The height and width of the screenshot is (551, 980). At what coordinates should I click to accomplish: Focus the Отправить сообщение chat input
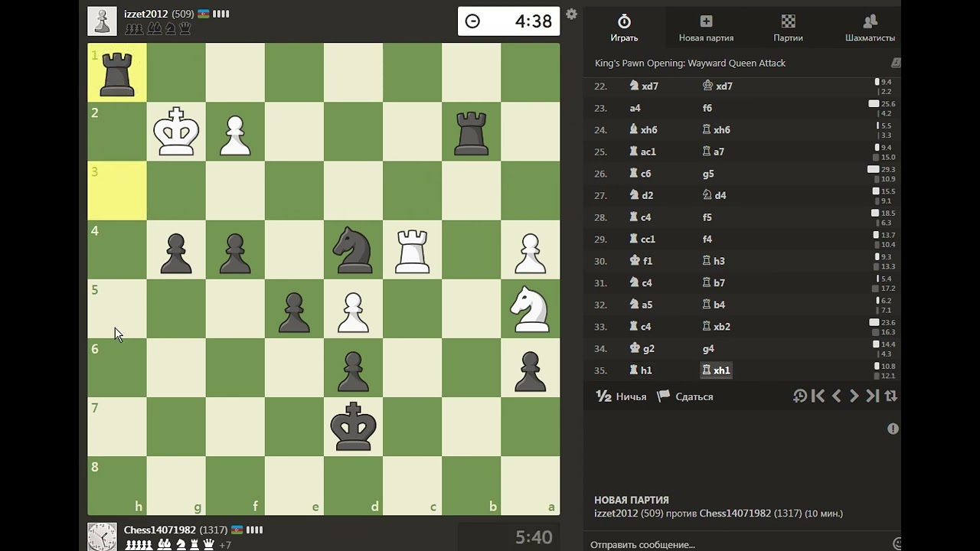point(735,544)
